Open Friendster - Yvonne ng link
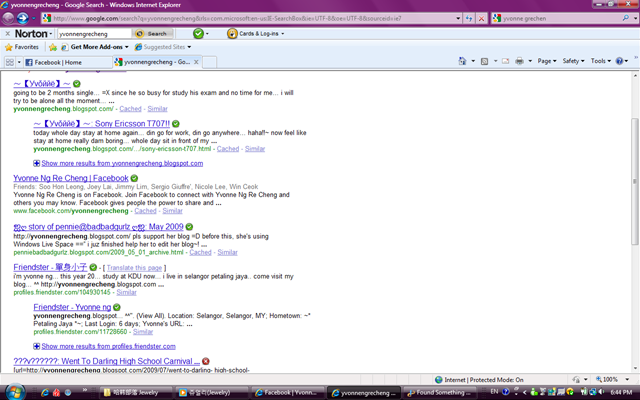 pos(72,307)
